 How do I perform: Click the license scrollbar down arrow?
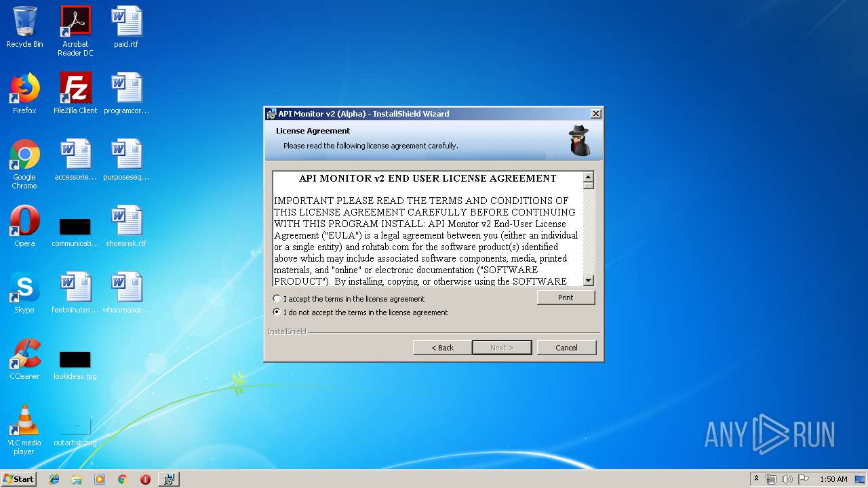(588, 281)
